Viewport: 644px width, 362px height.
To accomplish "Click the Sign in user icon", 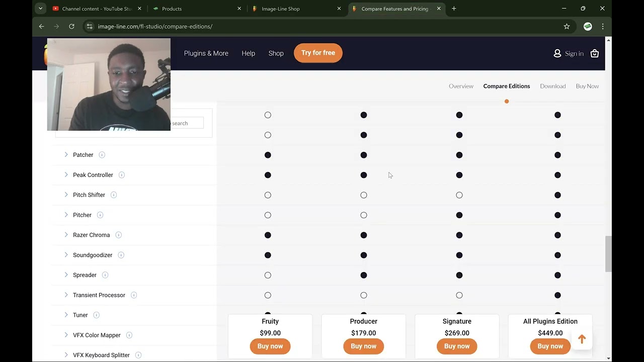I will [557, 53].
